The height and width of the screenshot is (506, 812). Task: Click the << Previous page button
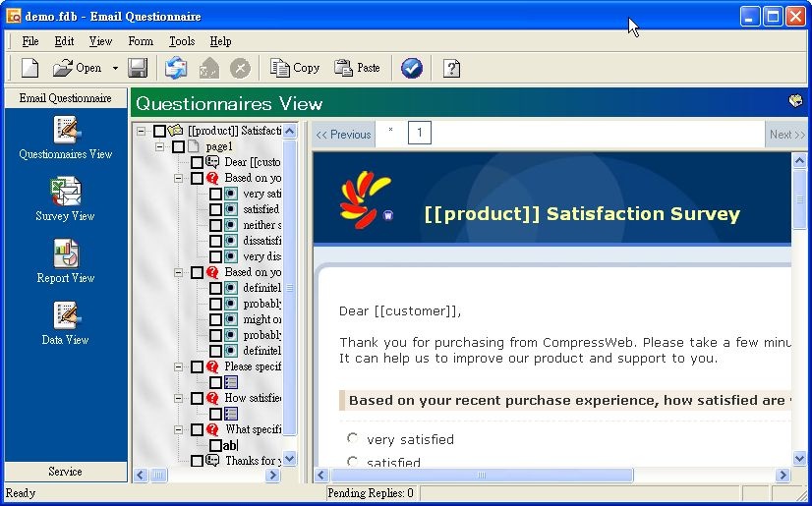click(x=344, y=135)
